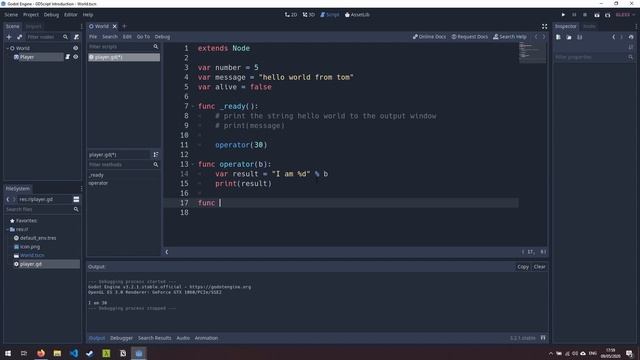This screenshot has height=360, width=640.
Task: Open the Editor menu
Action: coord(71,15)
